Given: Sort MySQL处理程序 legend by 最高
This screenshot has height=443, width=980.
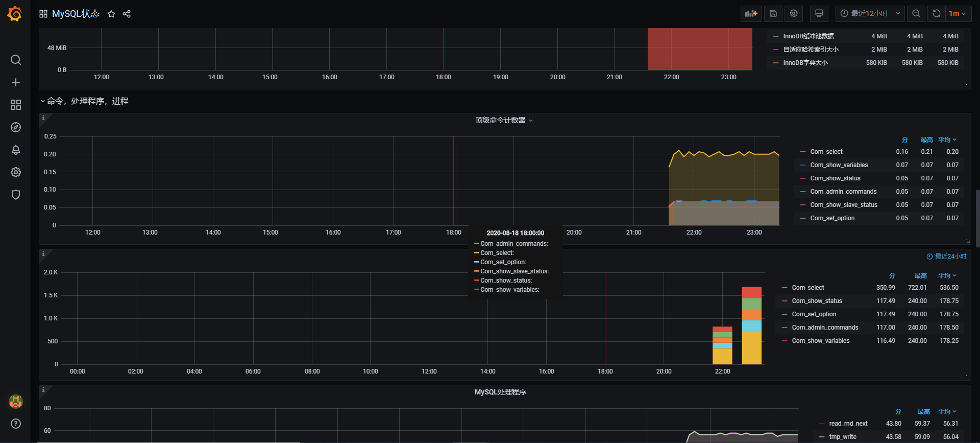Looking at the screenshot, I should [x=923, y=411].
